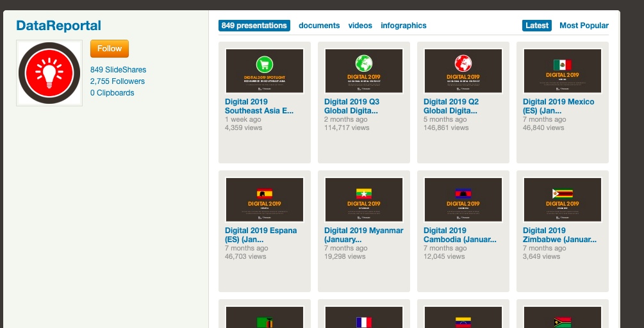Open the Spain flag presentation thumbnail
The image size is (644, 328).
[x=265, y=200]
